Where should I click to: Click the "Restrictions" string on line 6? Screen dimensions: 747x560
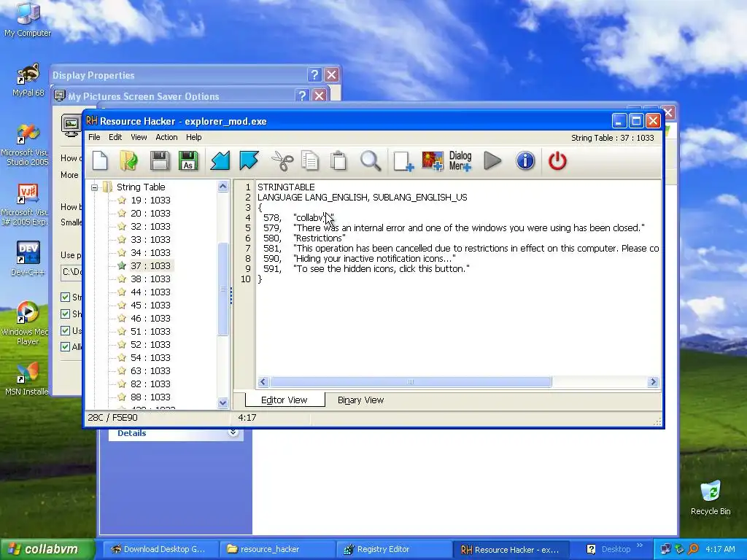320,238
